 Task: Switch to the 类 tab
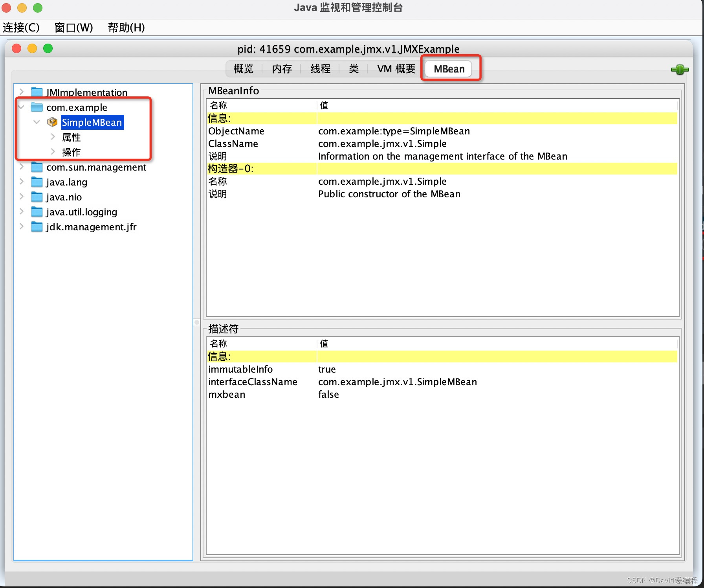click(x=354, y=69)
